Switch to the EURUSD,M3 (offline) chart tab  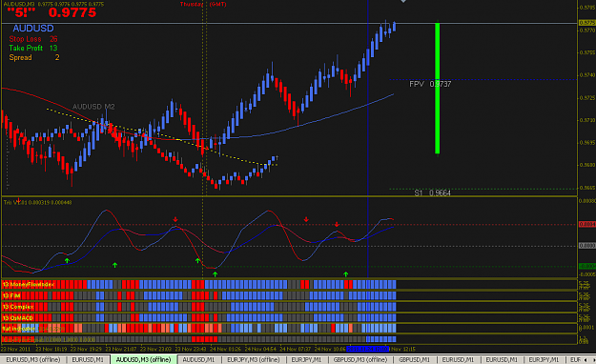click(33, 359)
